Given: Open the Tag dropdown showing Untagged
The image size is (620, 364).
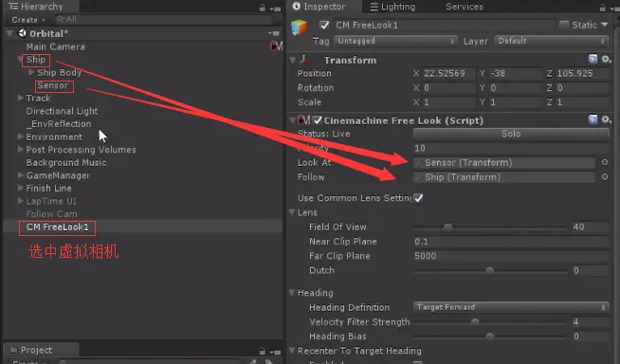Looking at the screenshot, I should [395, 41].
